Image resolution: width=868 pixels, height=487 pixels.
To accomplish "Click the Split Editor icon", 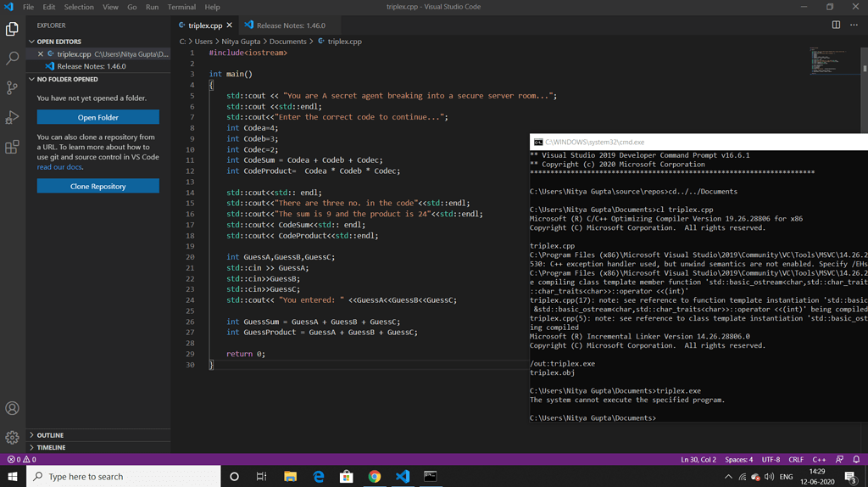I will [x=836, y=25].
